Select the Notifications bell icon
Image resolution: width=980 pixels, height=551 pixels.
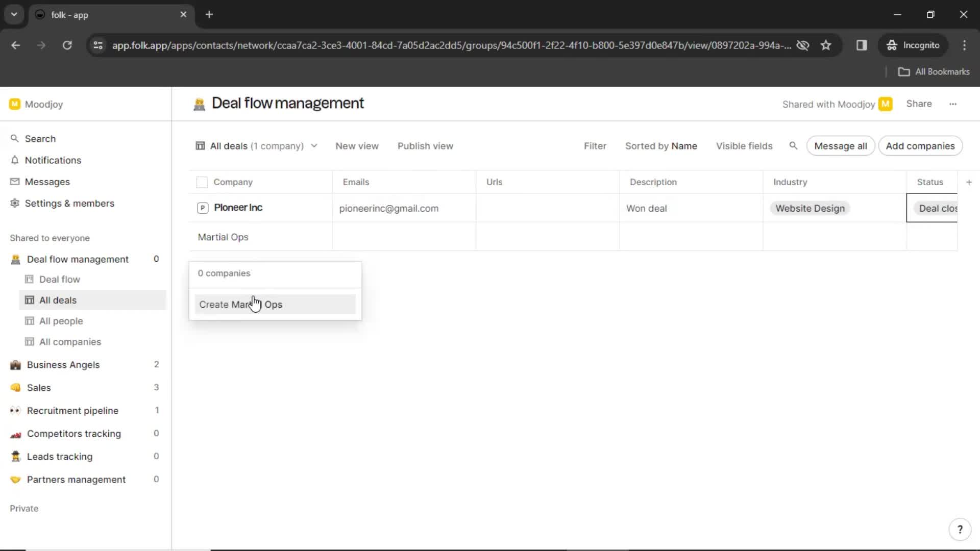point(14,160)
